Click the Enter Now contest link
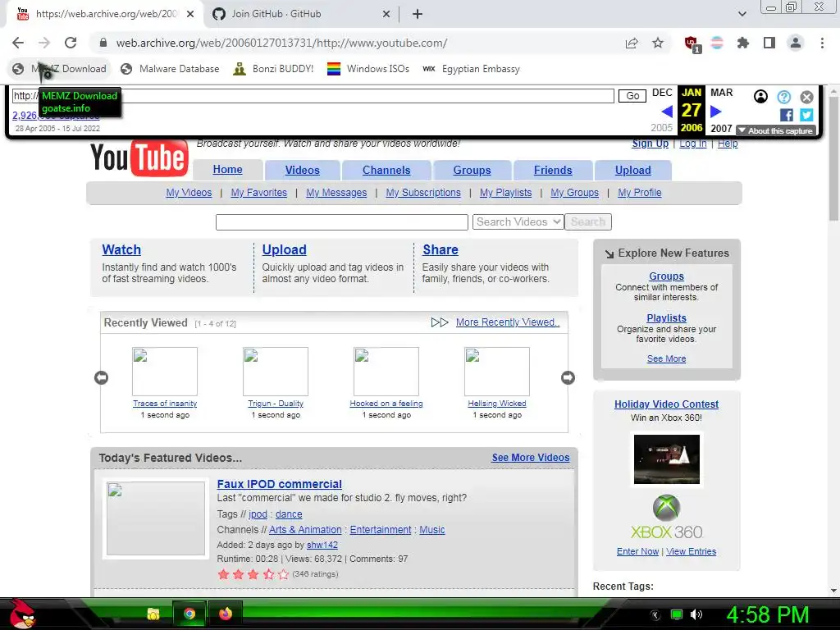The image size is (840, 630). coord(637,551)
